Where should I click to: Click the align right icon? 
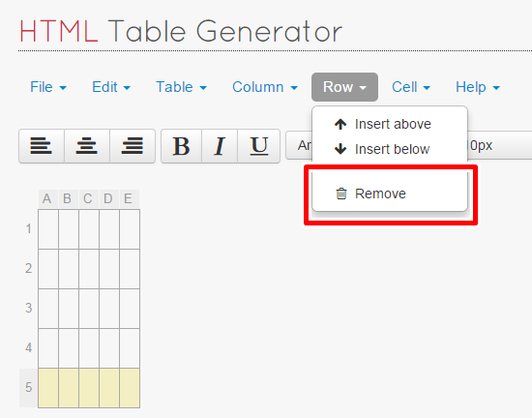pos(133,146)
